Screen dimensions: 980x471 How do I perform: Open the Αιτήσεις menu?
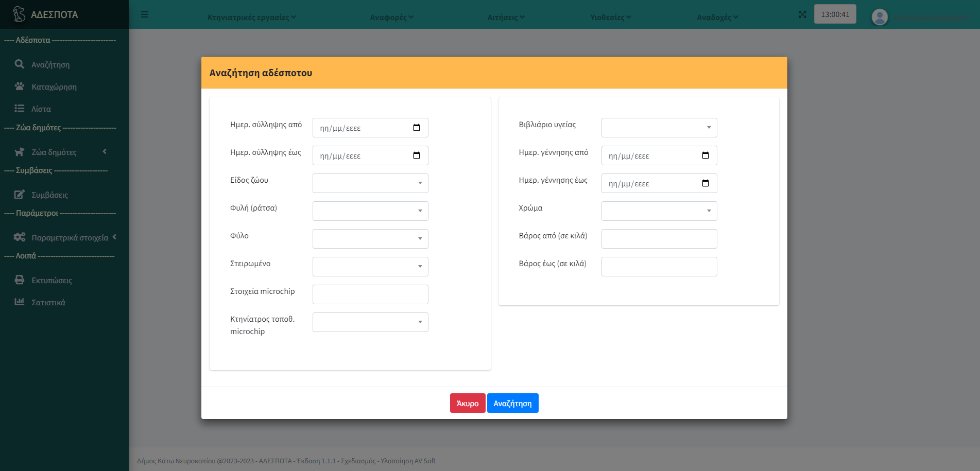click(x=506, y=17)
